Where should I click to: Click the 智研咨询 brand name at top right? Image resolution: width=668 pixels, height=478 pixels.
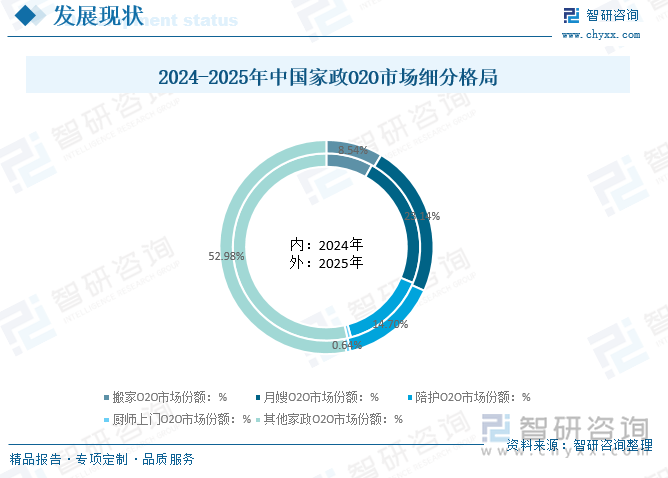pyautogui.click(x=612, y=16)
